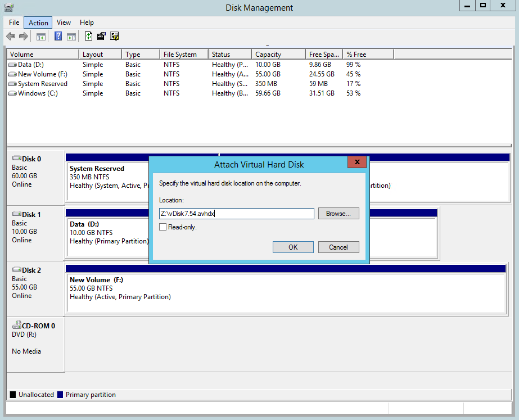Viewport: 519px width, 420px height.
Task: Click the Settings icon after Properties
Action: coord(115,37)
